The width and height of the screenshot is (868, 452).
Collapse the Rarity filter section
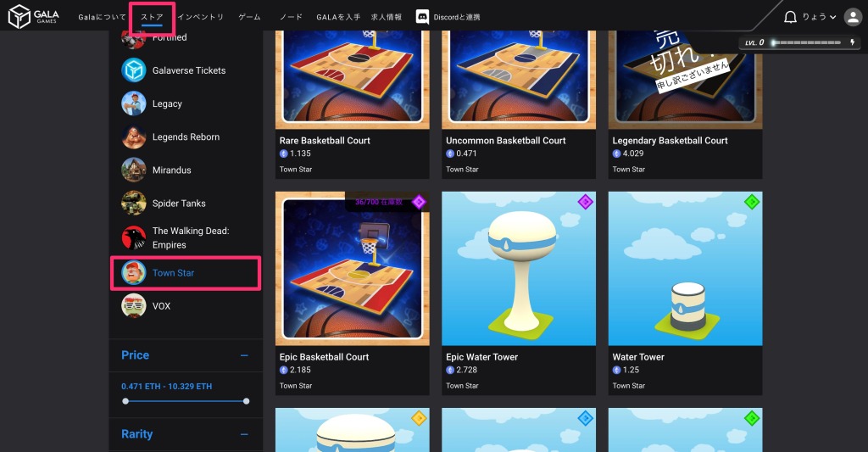(x=244, y=434)
